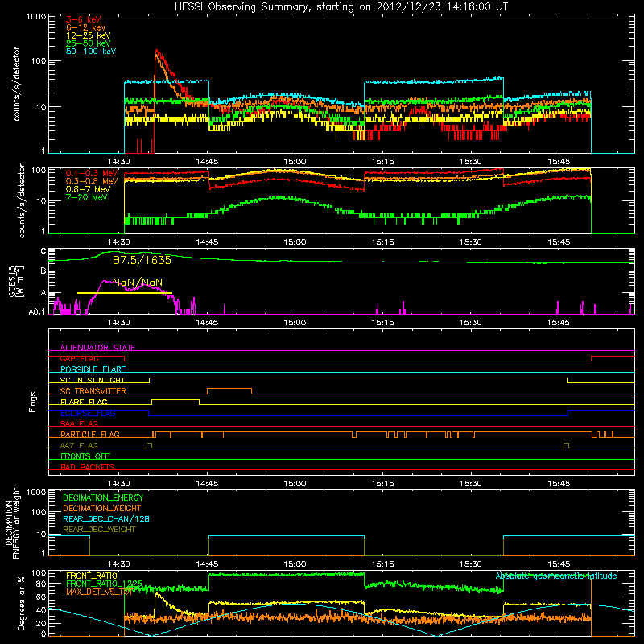
Task: Click the A0.1 axis value in GOES panel
Action: (37, 312)
